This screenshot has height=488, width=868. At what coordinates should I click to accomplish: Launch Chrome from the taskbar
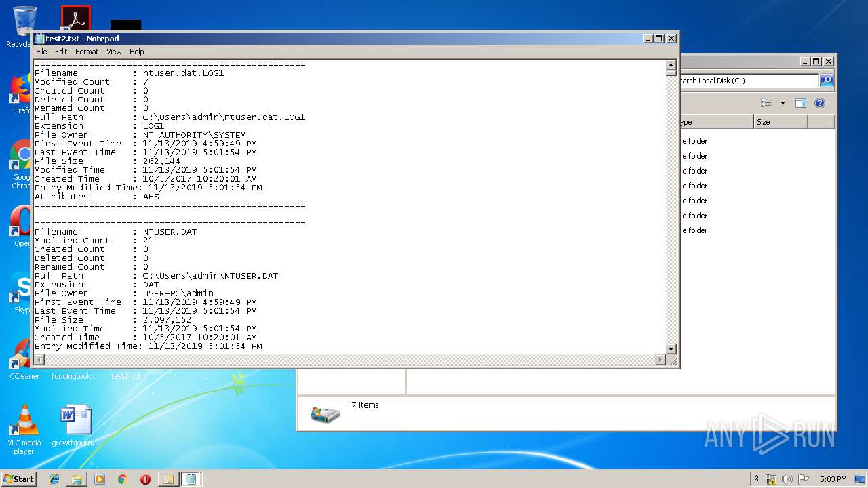122,479
